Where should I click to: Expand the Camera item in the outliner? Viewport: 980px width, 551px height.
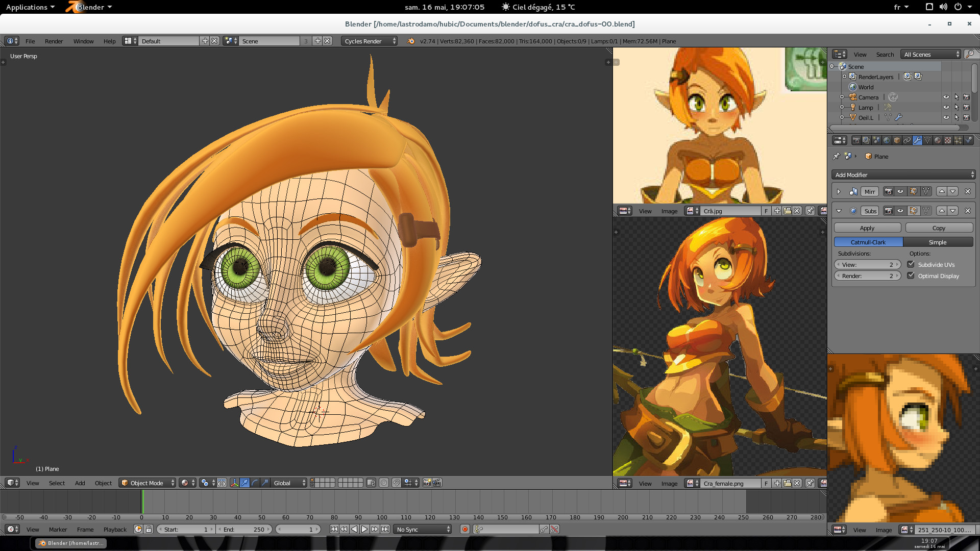tap(842, 97)
